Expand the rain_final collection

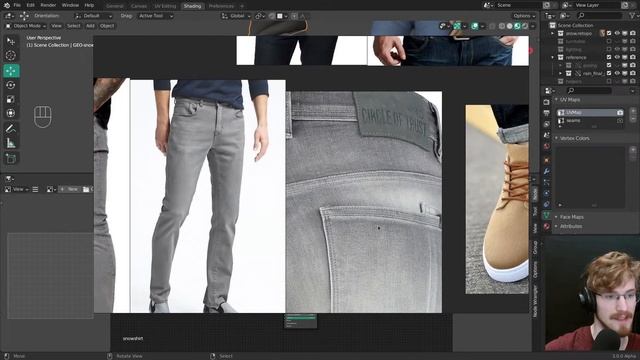(x=560, y=73)
